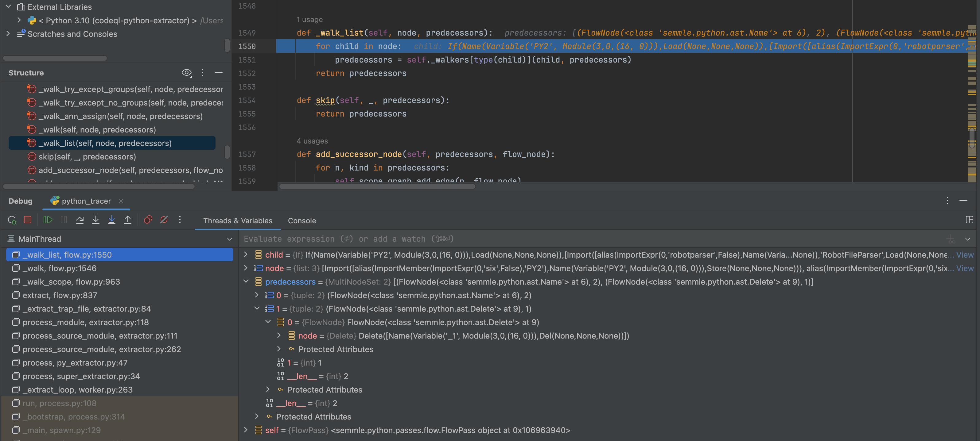
Task: Switch to the Console tab
Action: [x=302, y=221]
